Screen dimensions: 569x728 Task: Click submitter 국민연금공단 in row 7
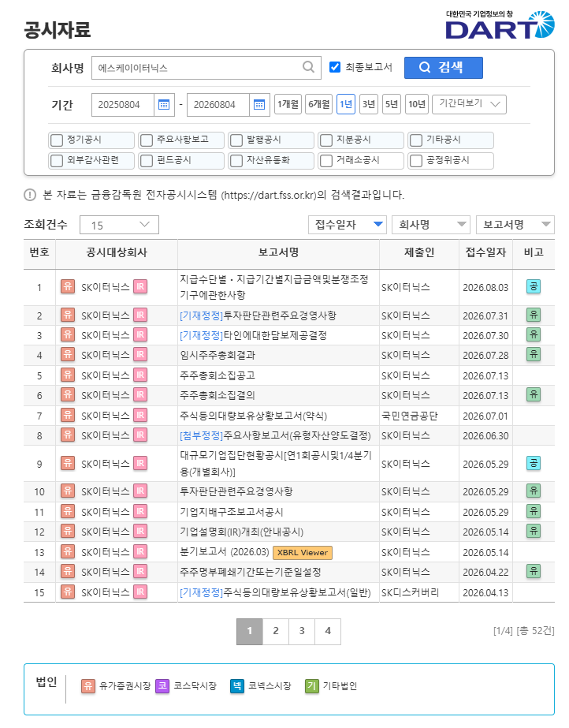[409, 416]
